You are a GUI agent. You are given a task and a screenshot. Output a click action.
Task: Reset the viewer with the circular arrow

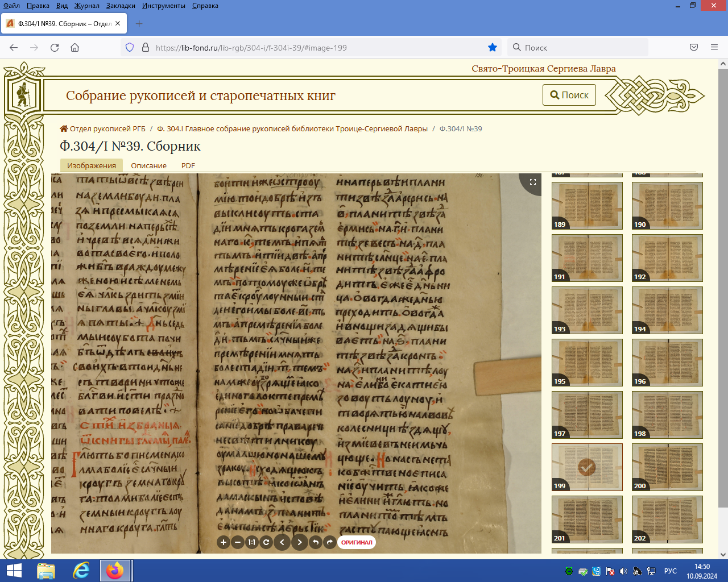(266, 542)
